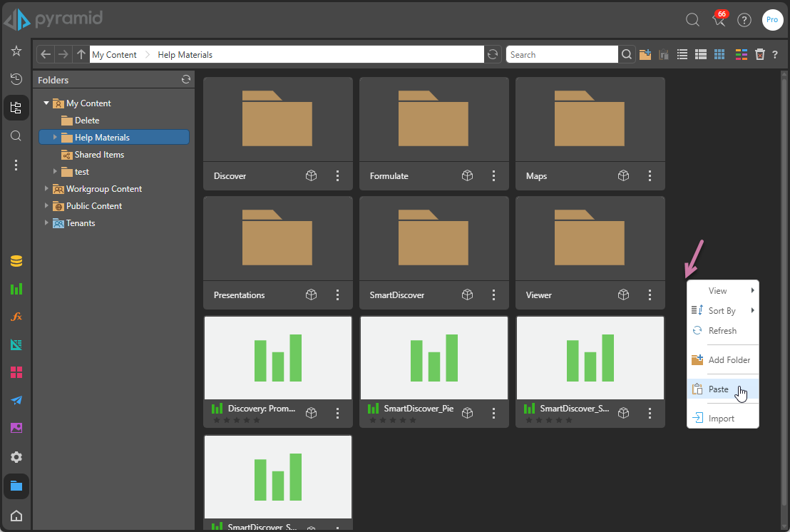Open the Discover bar-chart icon in sidebar
Viewport: 790px width, 532px height.
[x=16, y=289]
